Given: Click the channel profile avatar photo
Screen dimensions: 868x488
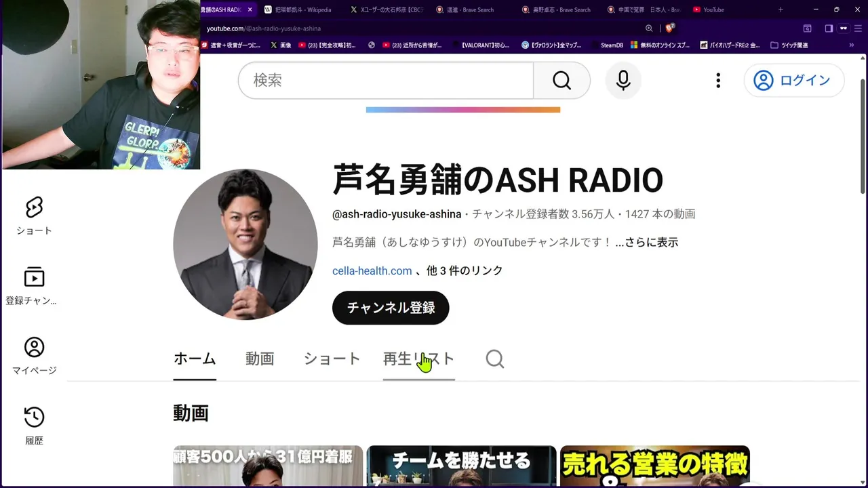Looking at the screenshot, I should click(x=245, y=244).
